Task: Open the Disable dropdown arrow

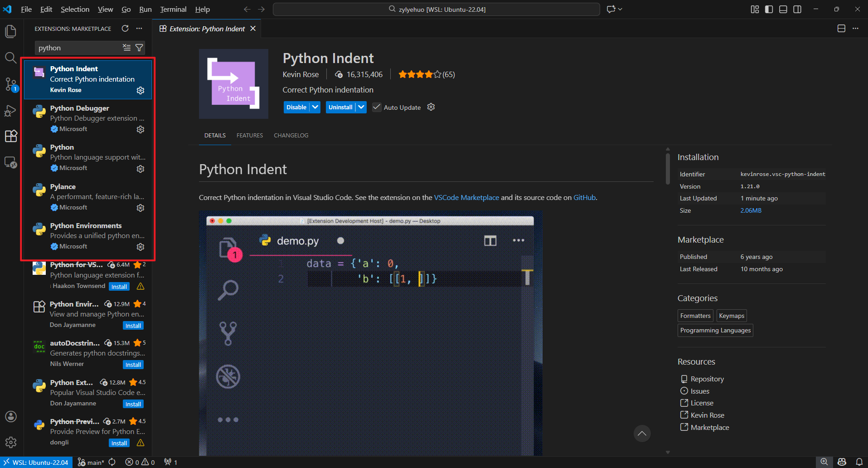Action: click(x=315, y=107)
